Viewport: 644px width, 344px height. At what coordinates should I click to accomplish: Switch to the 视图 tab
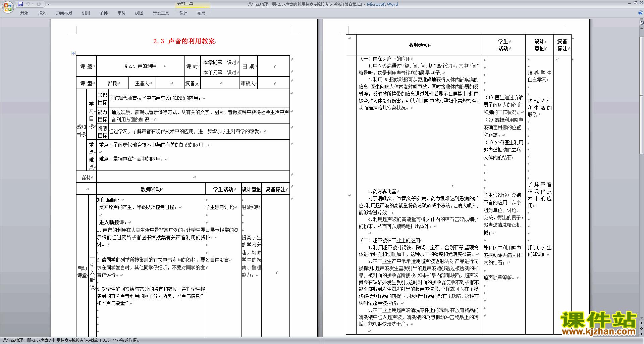point(139,13)
